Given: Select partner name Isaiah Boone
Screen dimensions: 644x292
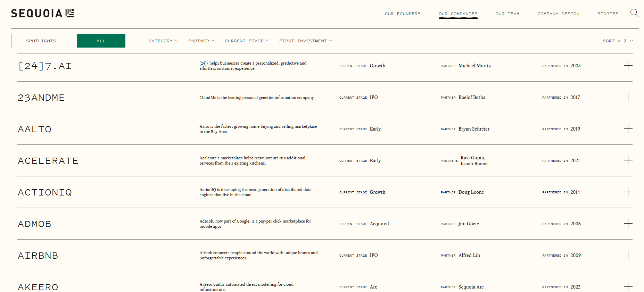Looking at the screenshot, I should coord(474,164).
